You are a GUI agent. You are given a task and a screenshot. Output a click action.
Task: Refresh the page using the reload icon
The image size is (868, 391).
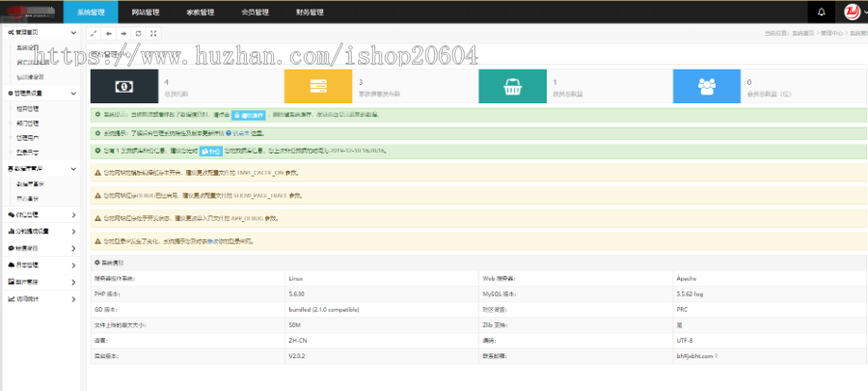click(138, 34)
